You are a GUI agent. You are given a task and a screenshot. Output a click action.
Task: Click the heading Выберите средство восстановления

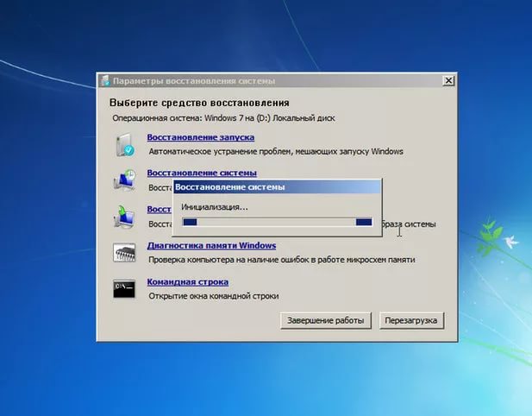[199, 103]
